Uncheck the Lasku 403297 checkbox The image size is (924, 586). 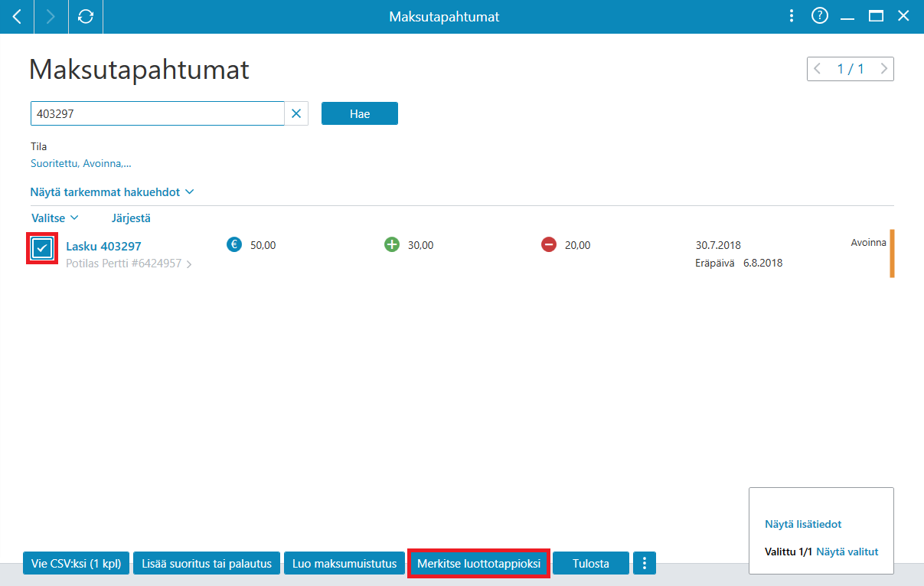pyautogui.click(x=43, y=248)
